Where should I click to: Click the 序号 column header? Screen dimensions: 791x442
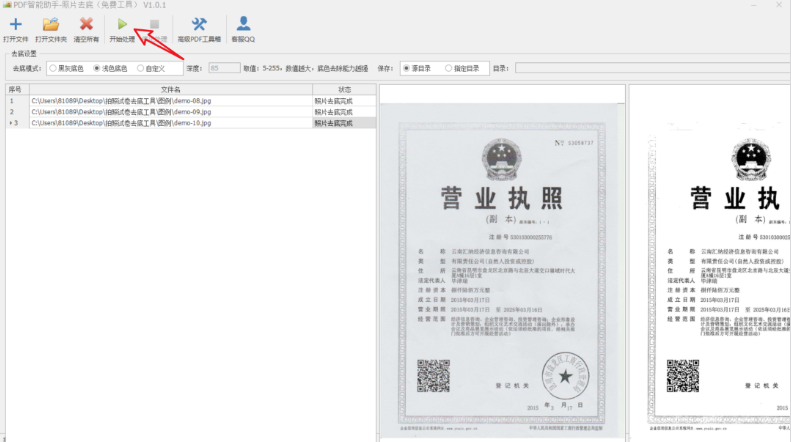click(17, 89)
